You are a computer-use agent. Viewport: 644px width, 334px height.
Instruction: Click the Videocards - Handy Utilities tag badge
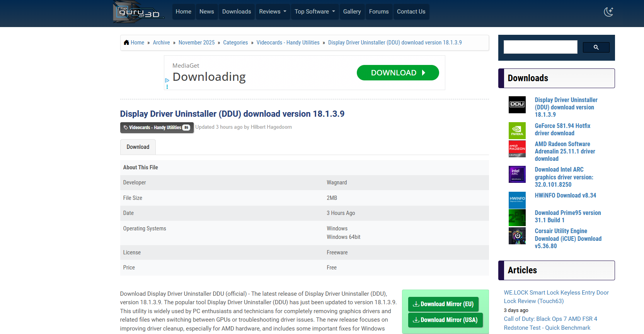[x=157, y=128]
